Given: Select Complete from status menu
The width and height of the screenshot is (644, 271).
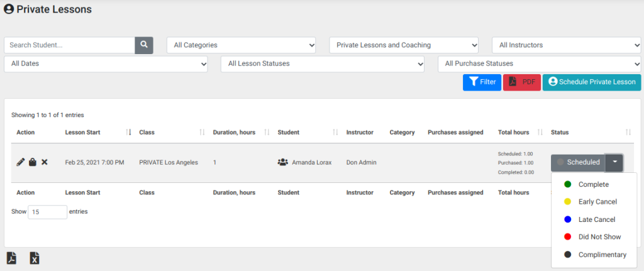Looking at the screenshot, I should tap(594, 184).
